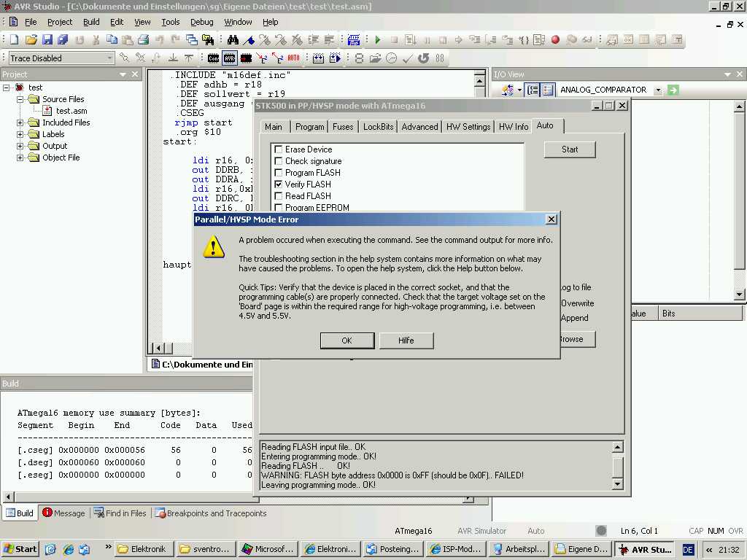Open the Build menu
This screenshot has height=560, width=747.
(91, 22)
